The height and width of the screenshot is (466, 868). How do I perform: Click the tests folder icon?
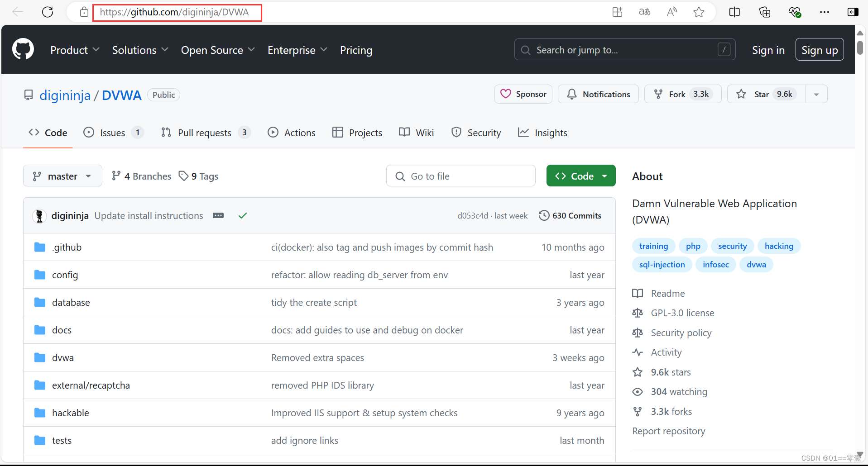click(40, 440)
